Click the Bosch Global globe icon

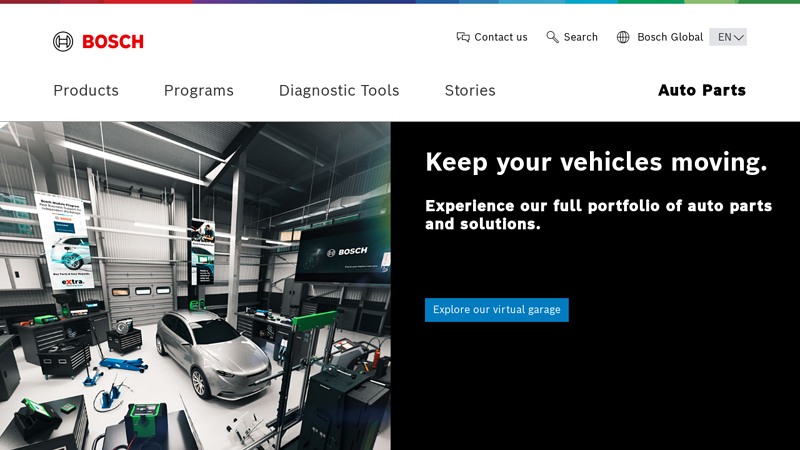(x=623, y=37)
